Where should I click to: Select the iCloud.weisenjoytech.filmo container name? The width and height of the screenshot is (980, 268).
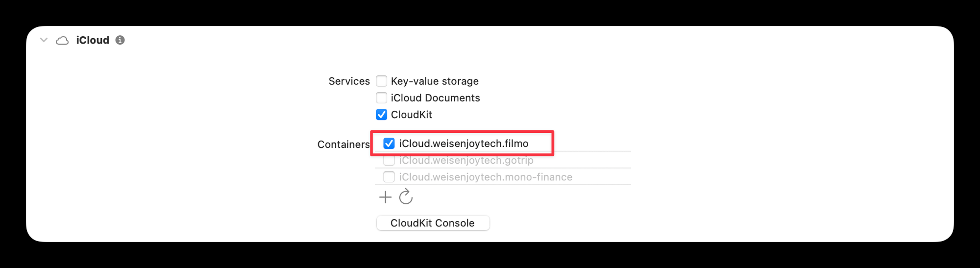pos(464,143)
